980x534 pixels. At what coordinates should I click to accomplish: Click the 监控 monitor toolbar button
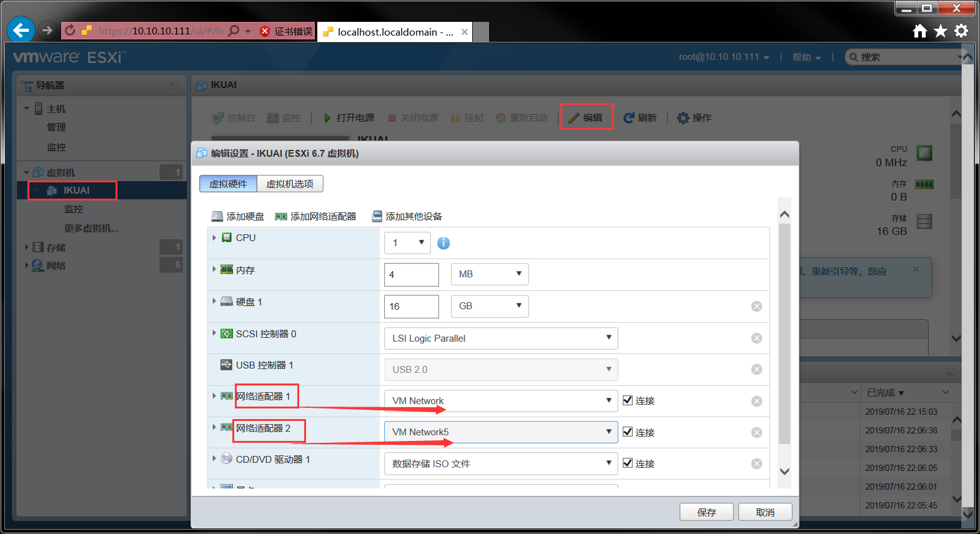pos(284,117)
